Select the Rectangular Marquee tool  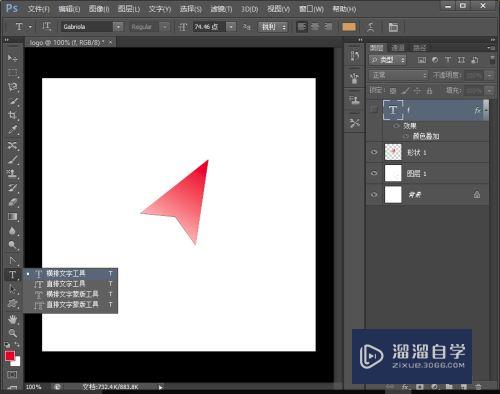(12, 72)
